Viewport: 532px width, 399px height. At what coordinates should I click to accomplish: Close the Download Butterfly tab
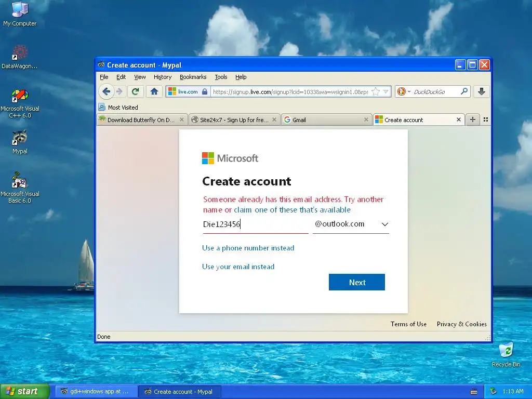click(182, 119)
